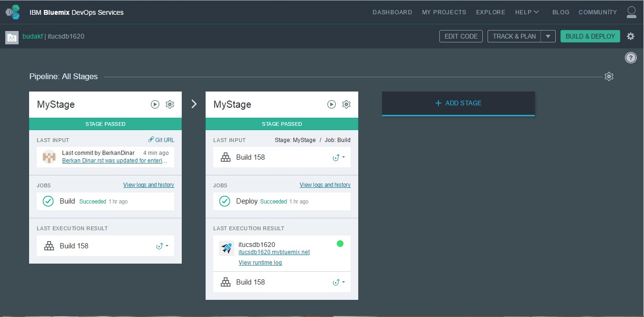Click artifact icon in second stage Last Input
The height and width of the screenshot is (317, 644).
point(226,157)
